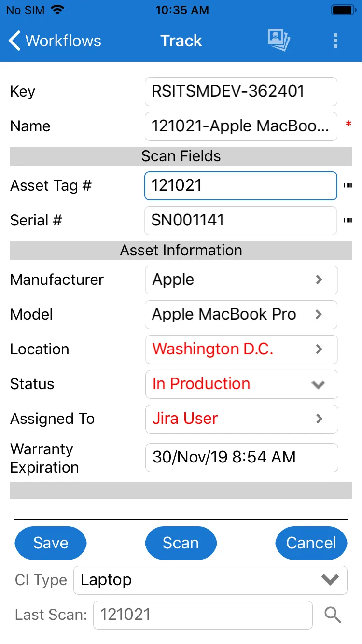362x644 pixels.
Task: Open the Model Apple MacBook Pro picker
Action: (241, 314)
